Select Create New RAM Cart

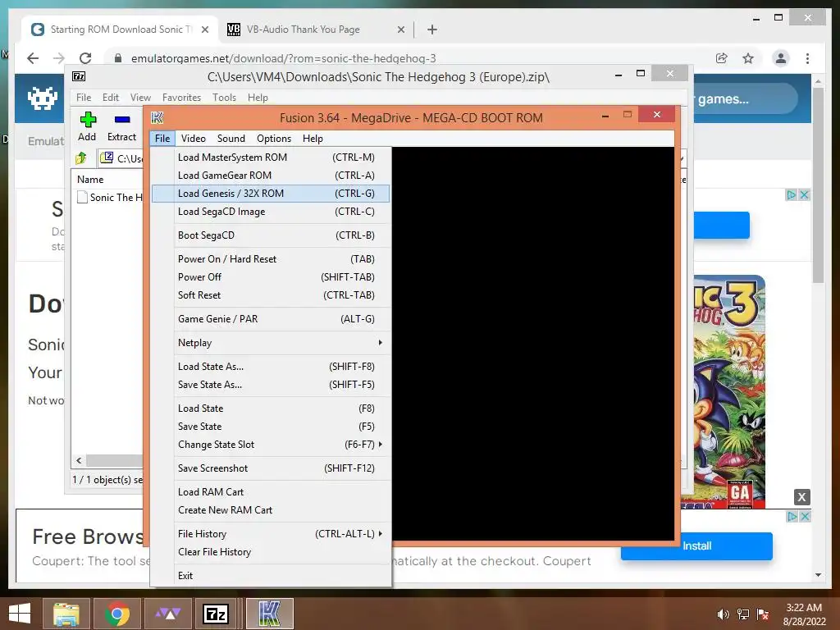tap(271, 510)
